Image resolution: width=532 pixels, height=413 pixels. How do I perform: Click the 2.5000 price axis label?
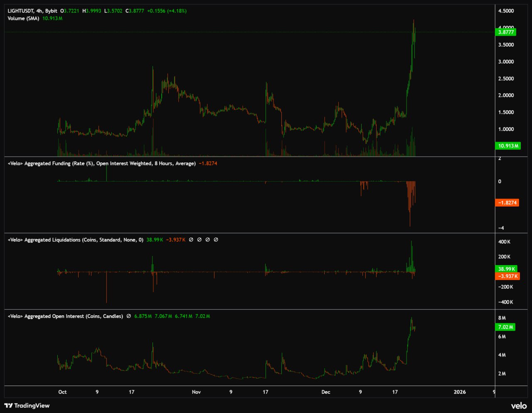506,79
